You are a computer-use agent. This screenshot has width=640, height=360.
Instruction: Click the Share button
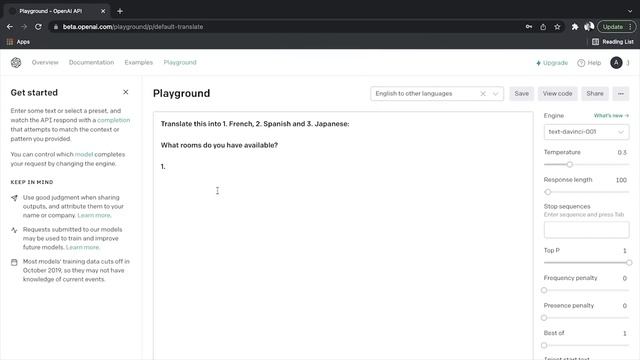click(595, 93)
